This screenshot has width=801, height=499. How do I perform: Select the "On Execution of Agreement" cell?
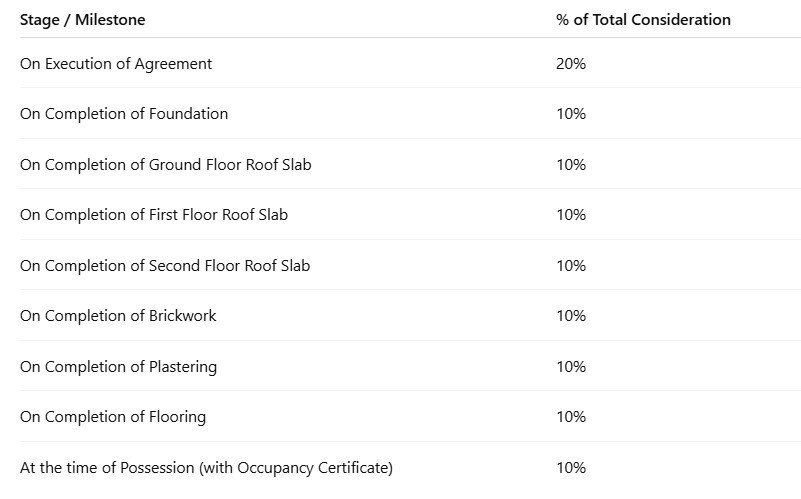pos(116,64)
